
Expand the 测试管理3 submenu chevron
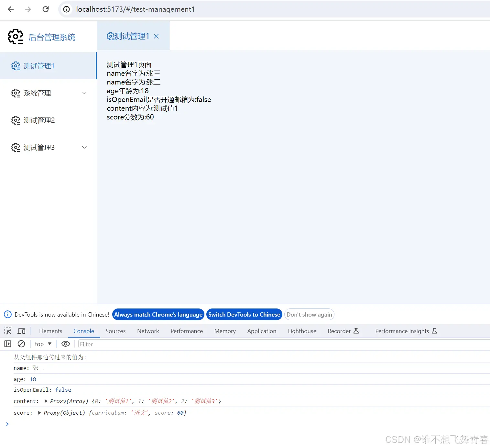(x=84, y=148)
